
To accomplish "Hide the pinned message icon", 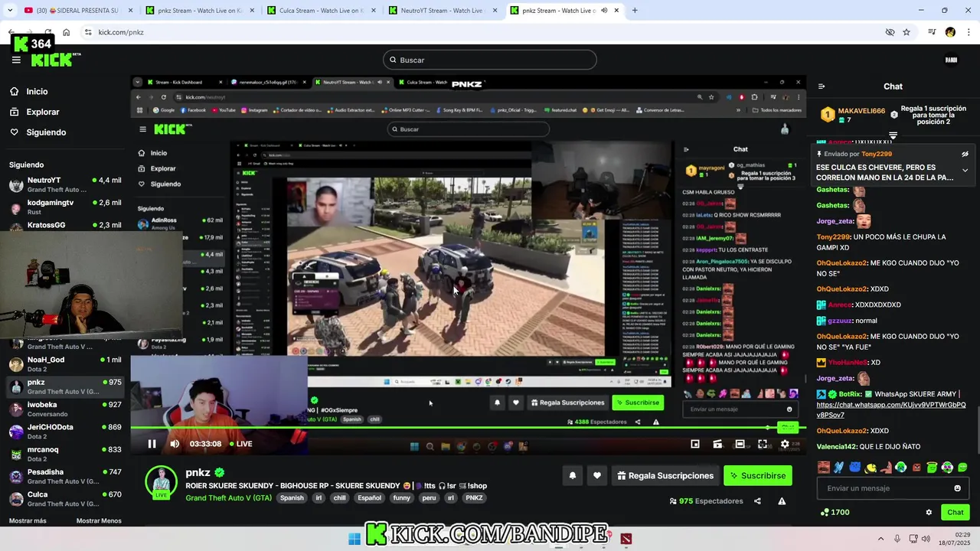I will 965,154.
